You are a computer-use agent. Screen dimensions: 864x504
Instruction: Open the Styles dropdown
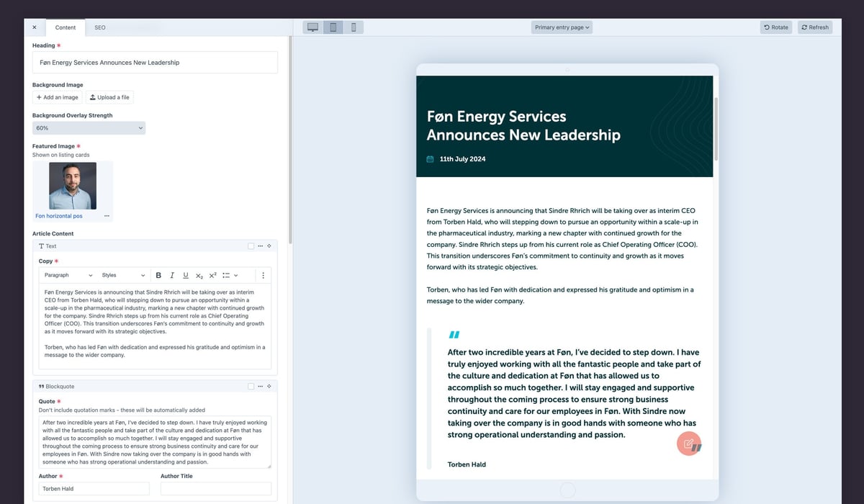point(123,275)
